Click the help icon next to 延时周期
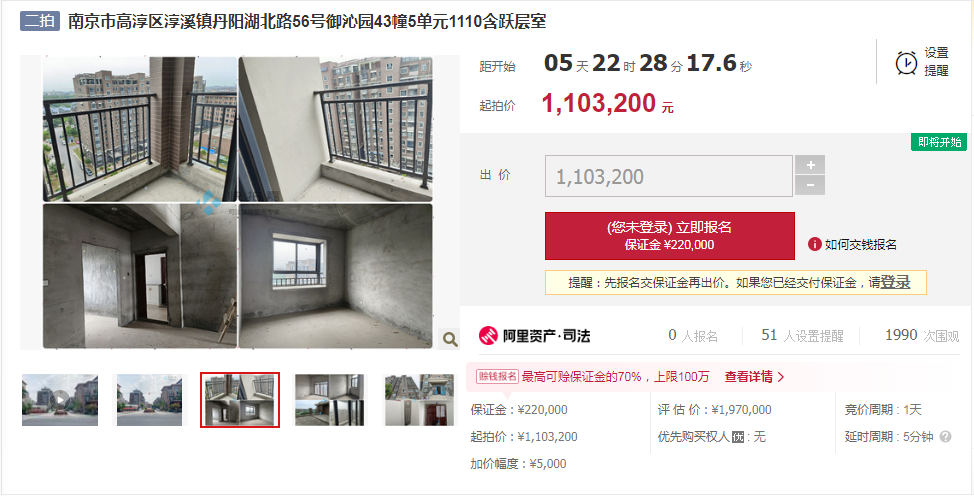Image resolution: width=974 pixels, height=496 pixels. click(x=945, y=437)
